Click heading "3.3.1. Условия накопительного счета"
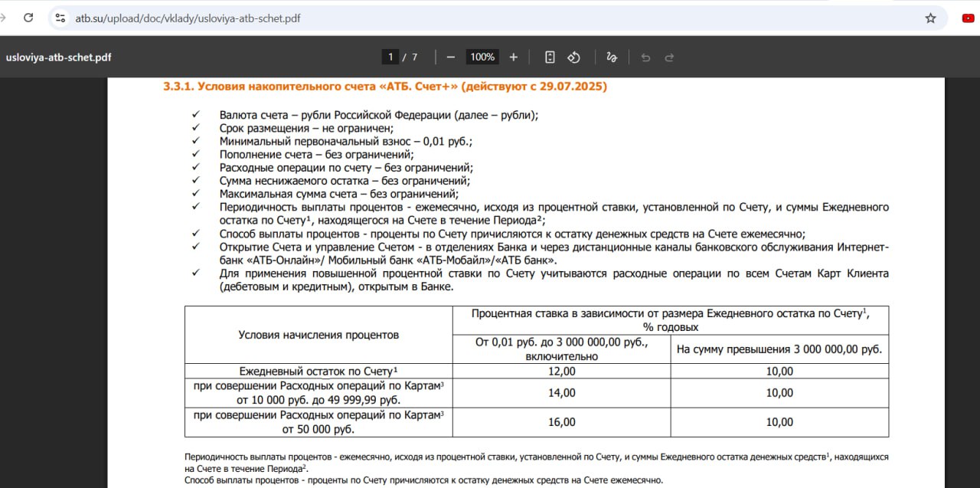 pos(384,87)
